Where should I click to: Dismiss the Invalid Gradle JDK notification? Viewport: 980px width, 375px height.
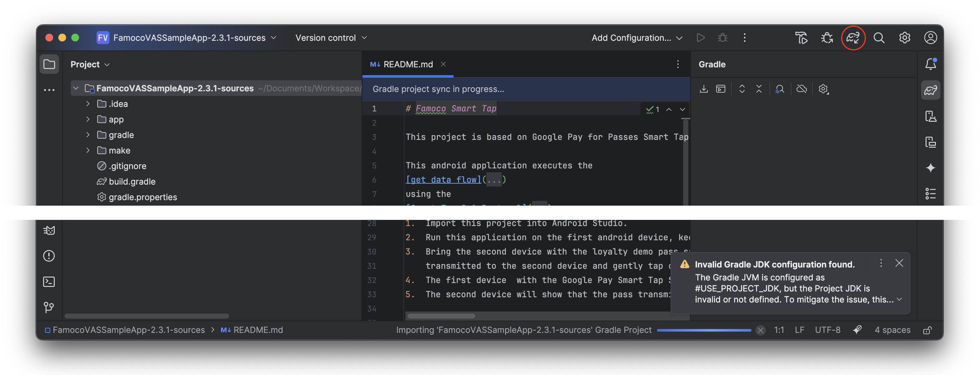[x=899, y=263]
